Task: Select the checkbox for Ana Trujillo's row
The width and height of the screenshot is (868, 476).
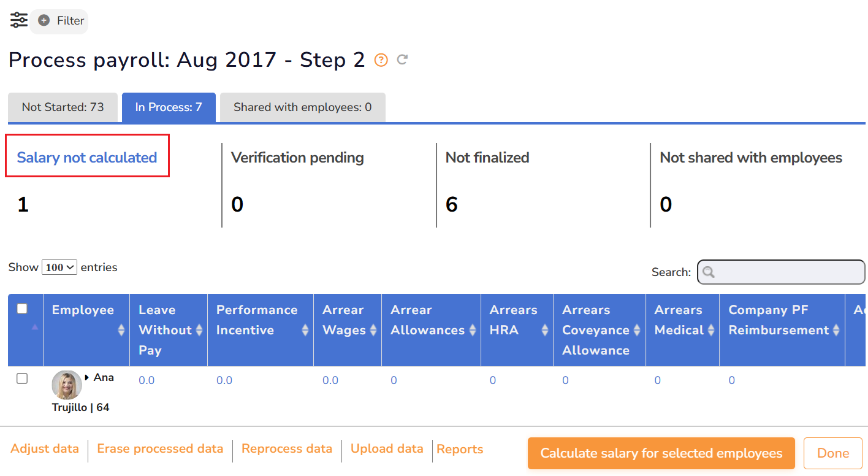Action: pos(22,378)
